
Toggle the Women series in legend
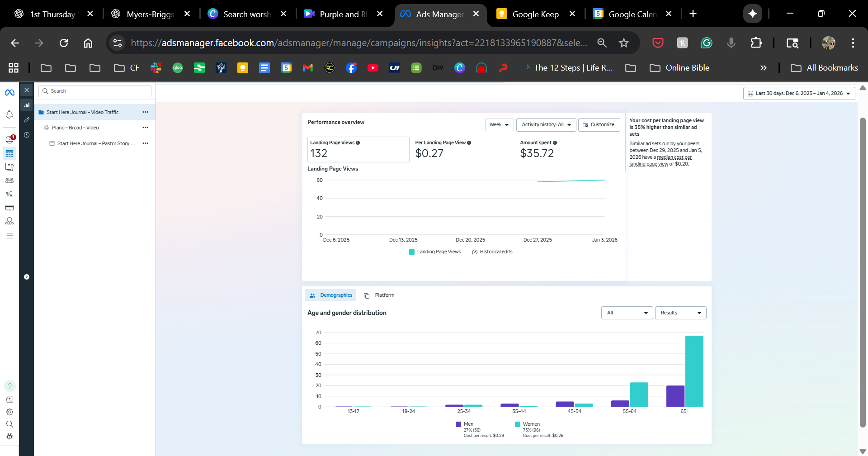pos(527,424)
